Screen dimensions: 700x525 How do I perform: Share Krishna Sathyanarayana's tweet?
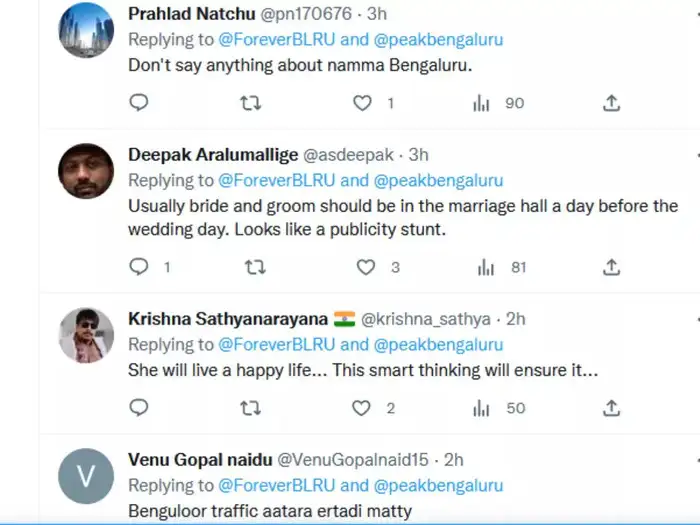tap(612, 408)
